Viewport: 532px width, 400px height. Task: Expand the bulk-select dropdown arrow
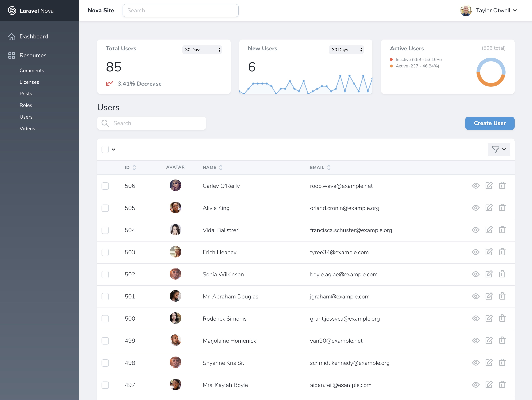coord(114,149)
